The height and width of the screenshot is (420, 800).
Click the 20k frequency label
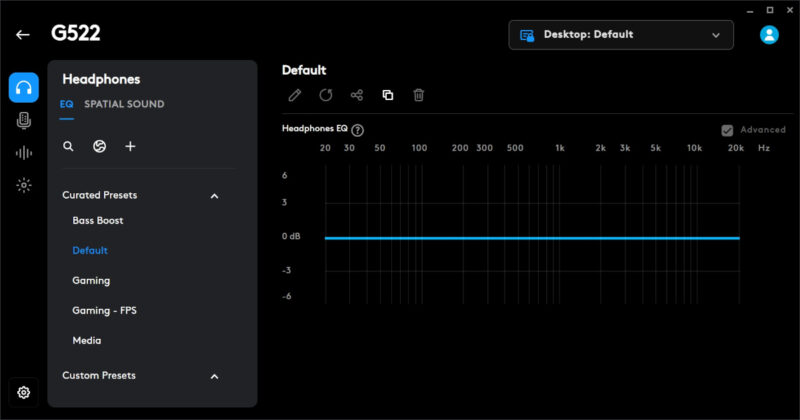coord(736,148)
